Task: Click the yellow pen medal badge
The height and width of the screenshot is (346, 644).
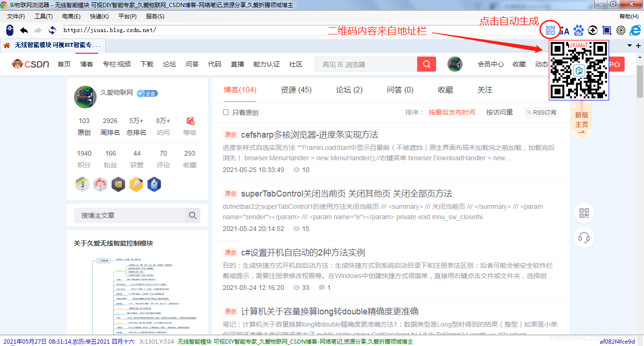Action: [136, 184]
